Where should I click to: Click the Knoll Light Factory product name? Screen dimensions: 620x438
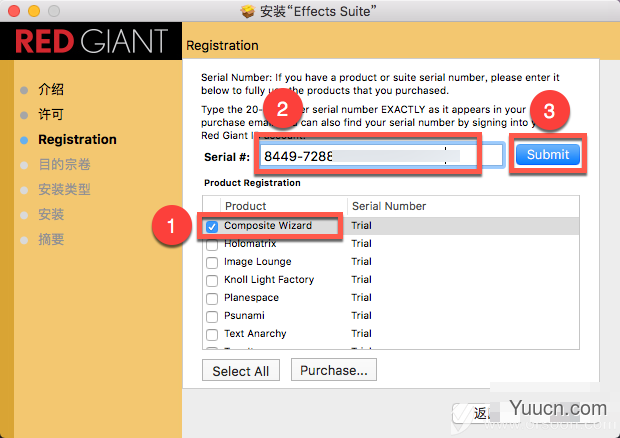269,279
